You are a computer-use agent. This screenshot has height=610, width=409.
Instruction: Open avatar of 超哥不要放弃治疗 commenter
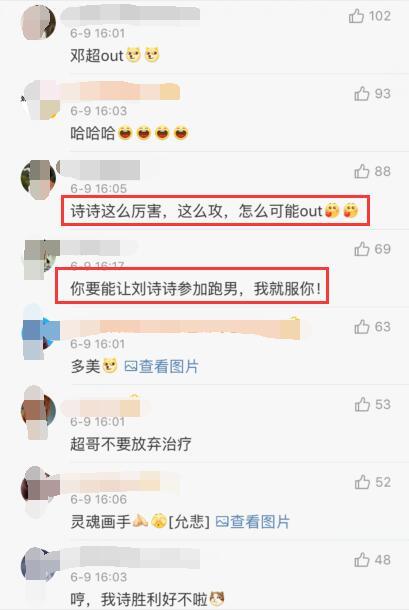tap(38, 412)
